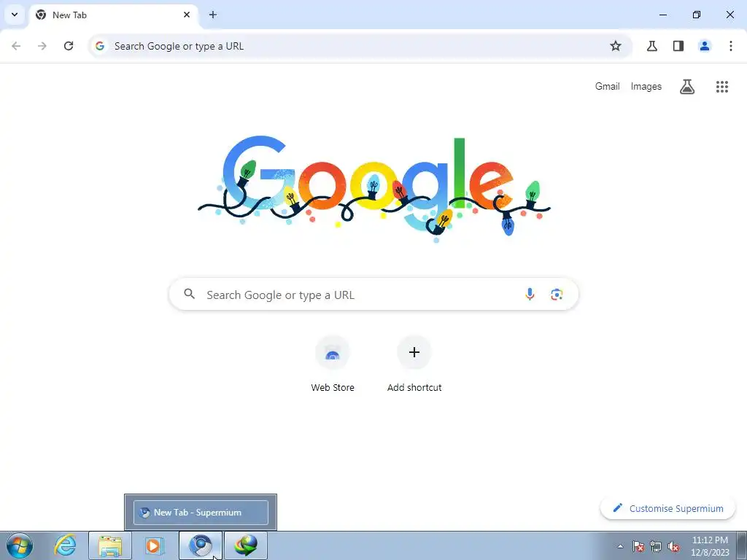Click the Supermium taskbar icon
The width and height of the screenshot is (747, 560).
point(201,545)
